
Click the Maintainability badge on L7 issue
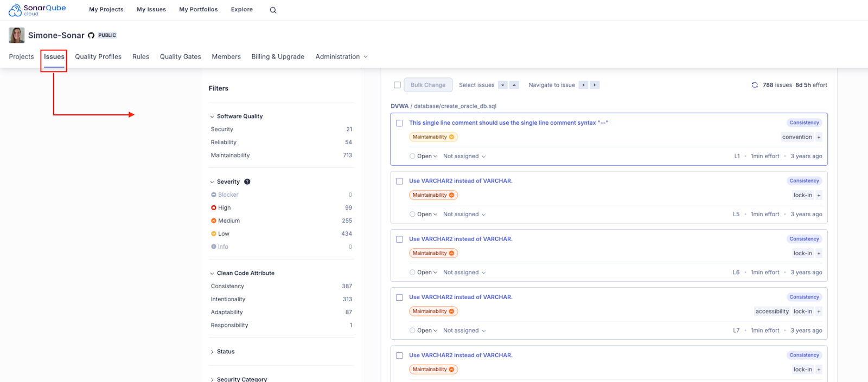pos(433,312)
